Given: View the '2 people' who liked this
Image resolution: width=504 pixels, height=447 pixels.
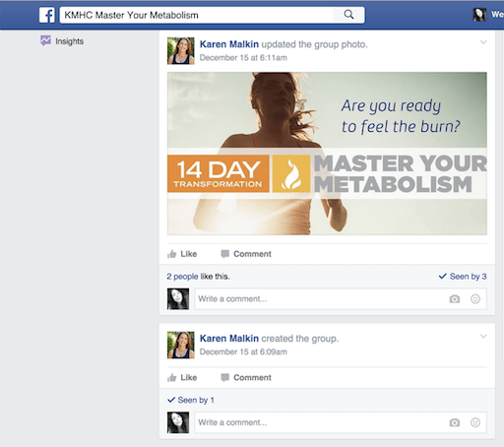Looking at the screenshot, I should tap(182, 277).
